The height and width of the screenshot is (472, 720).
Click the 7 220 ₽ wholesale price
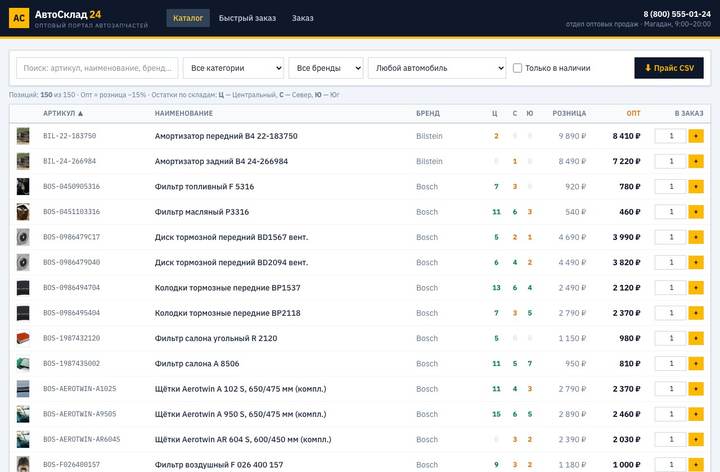[626, 161]
